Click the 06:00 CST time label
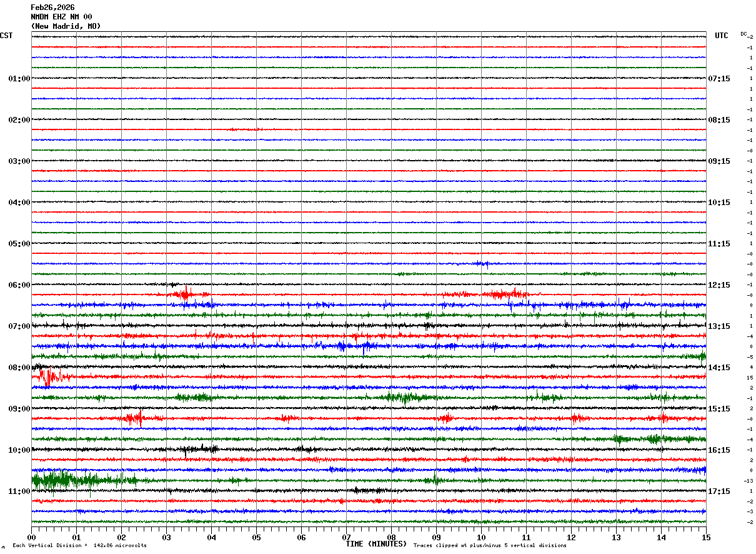Image resolution: width=756 pixels, height=554 pixels. tap(19, 285)
